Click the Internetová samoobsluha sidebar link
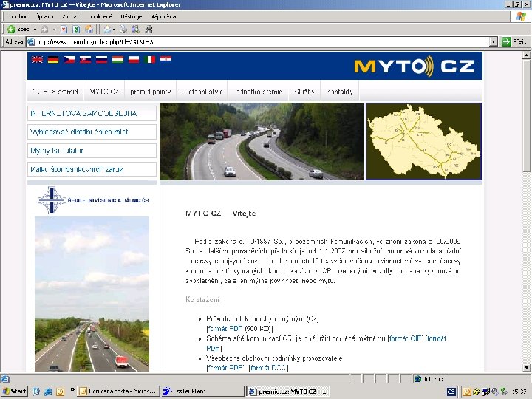 92,113
